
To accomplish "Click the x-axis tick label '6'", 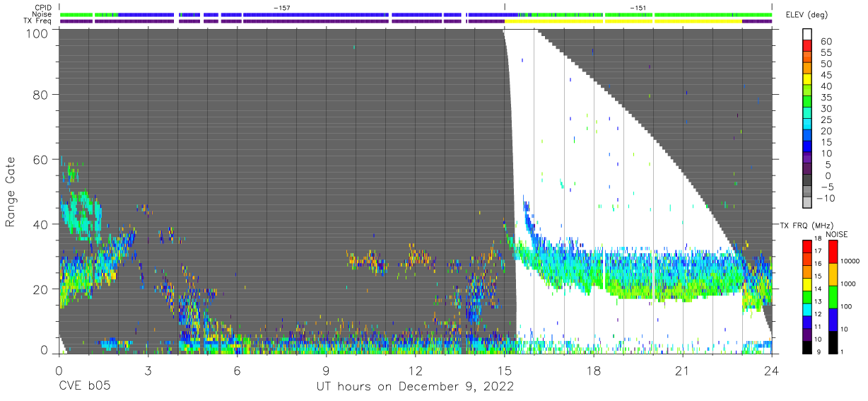I will pyautogui.click(x=237, y=371).
